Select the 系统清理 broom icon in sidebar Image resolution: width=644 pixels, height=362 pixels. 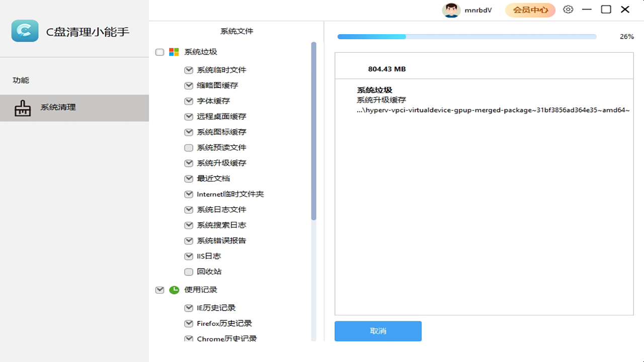pos(23,107)
